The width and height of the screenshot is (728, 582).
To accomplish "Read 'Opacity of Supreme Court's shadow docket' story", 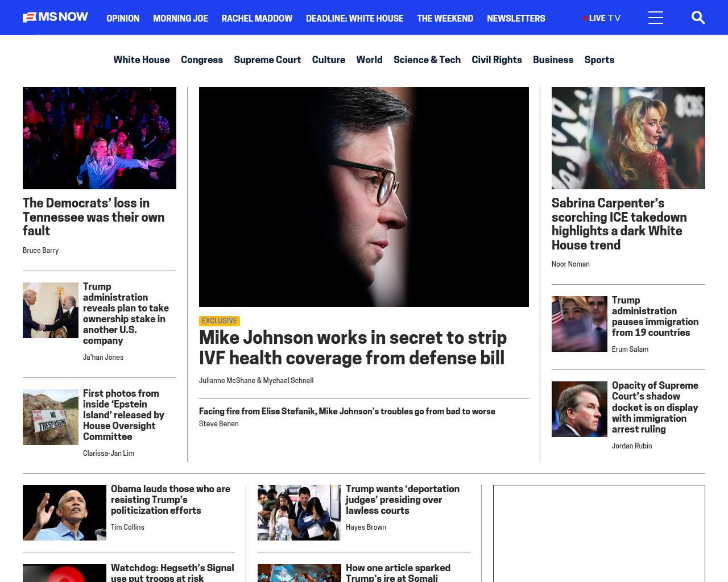I will 655,408.
